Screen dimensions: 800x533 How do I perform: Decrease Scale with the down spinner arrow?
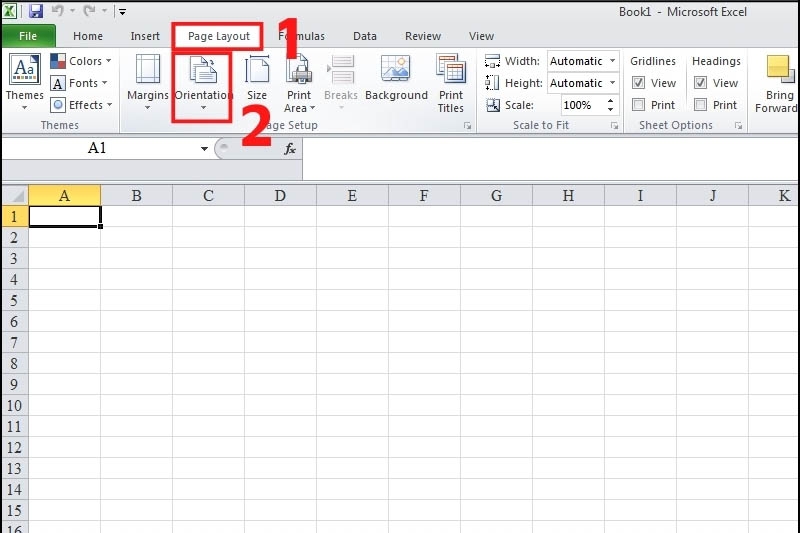pos(610,110)
